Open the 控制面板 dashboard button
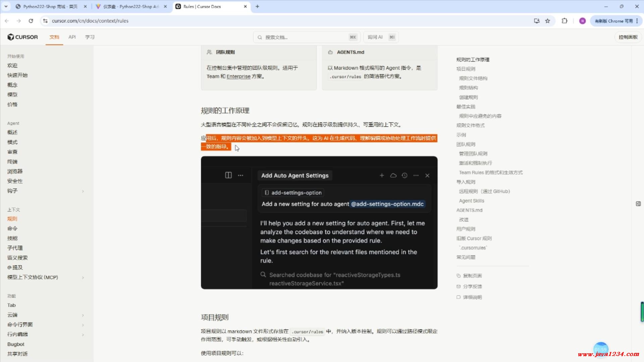Viewport: 644px width, 362px height. click(628, 37)
